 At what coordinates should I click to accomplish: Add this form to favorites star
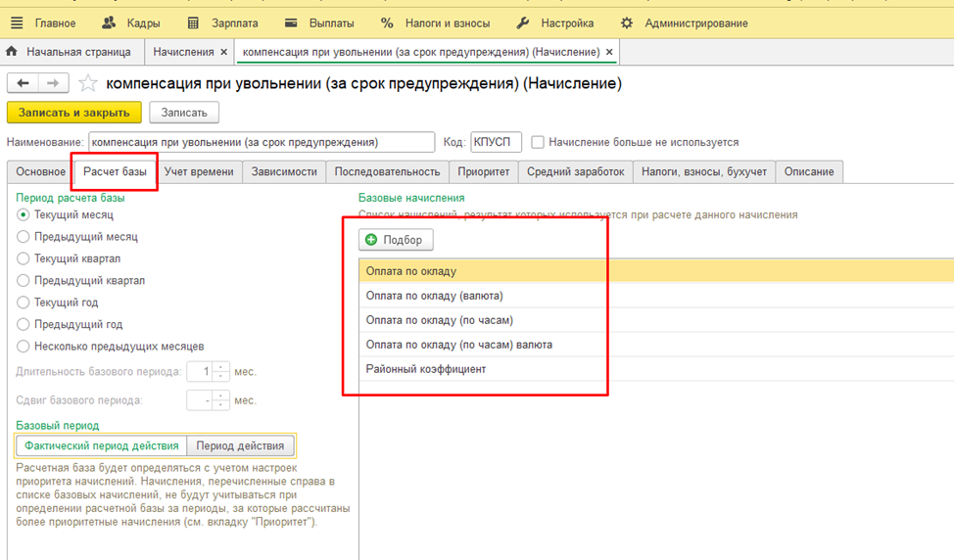pyautogui.click(x=88, y=84)
